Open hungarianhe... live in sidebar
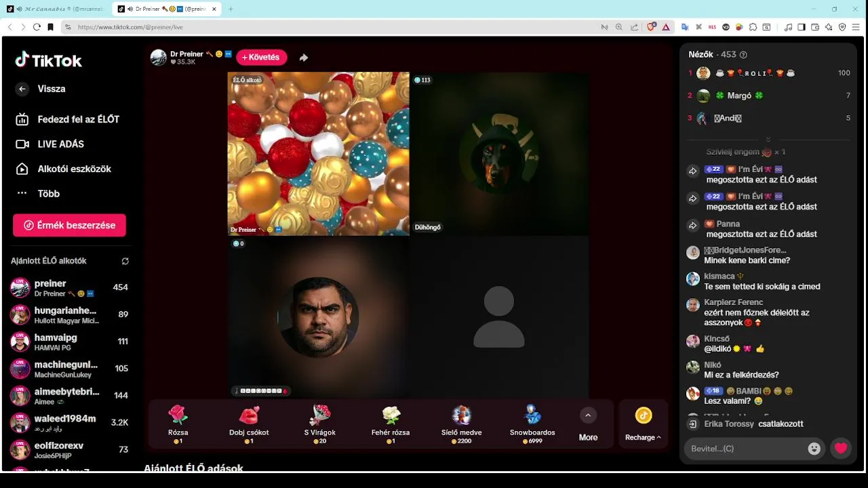This screenshot has height=488, width=868. point(69,314)
